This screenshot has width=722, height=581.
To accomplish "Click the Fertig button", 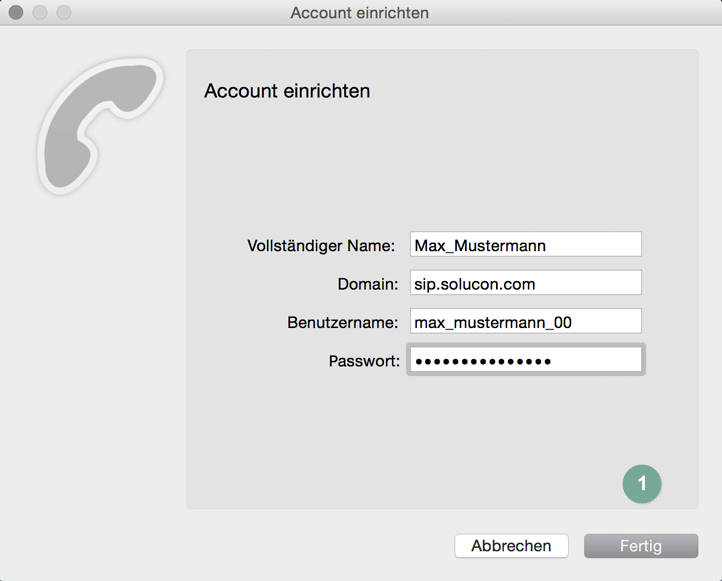I will (640, 546).
